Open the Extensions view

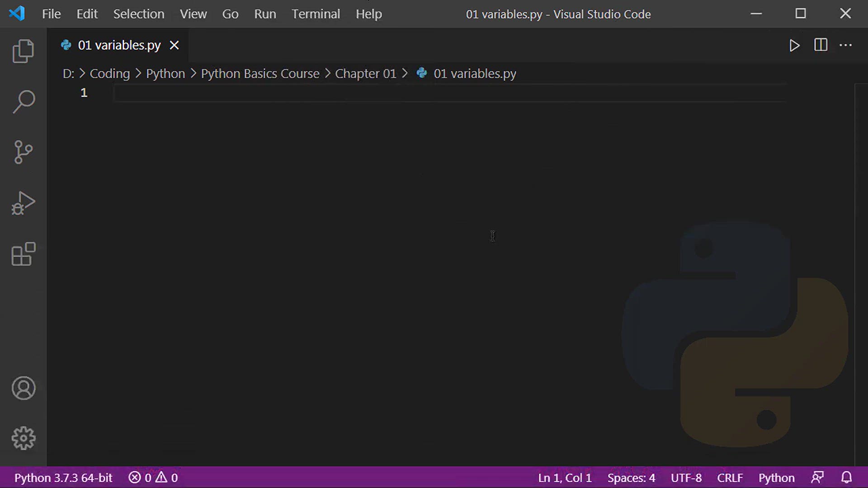point(23,254)
